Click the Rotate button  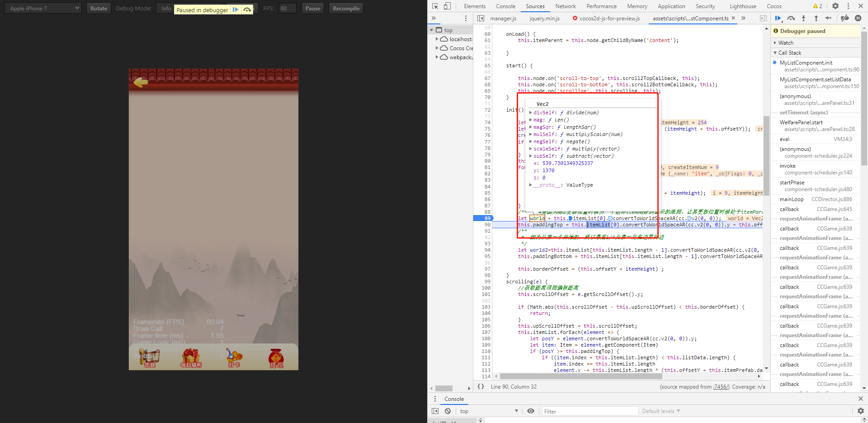coord(99,8)
